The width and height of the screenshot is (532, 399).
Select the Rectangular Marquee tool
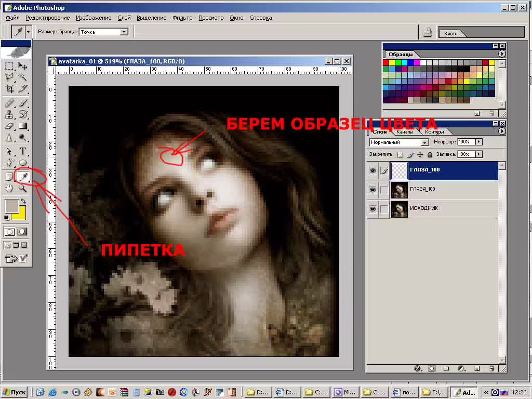click(9, 66)
